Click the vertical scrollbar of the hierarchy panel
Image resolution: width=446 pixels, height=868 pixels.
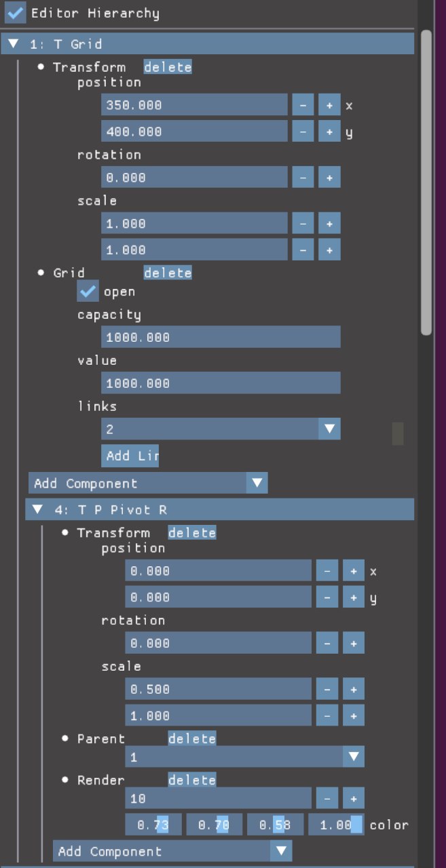click(426, 183)
